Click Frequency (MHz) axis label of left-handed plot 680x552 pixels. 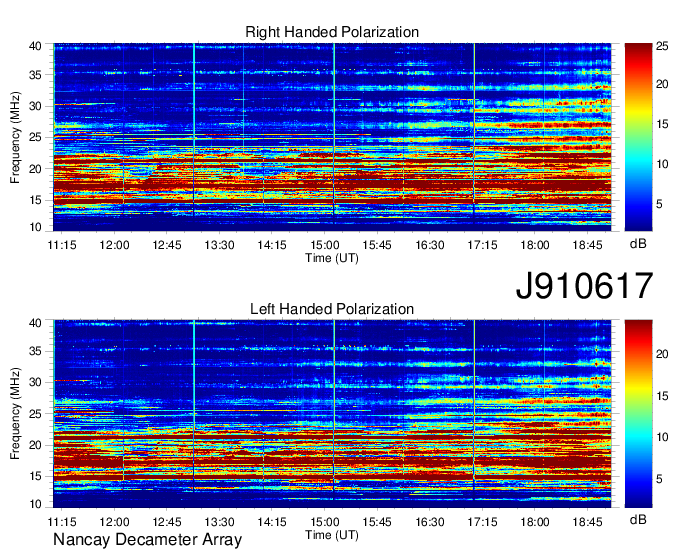pos(15,414)
